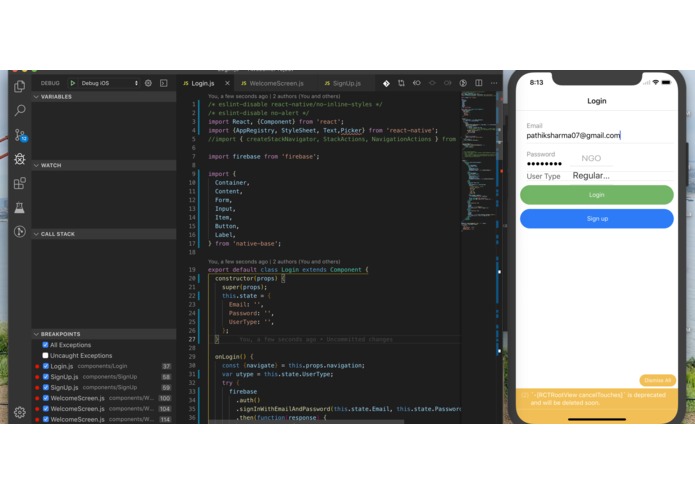This screenshot has height=494, width=695.
Task: Click the circular GitLens icon beside split editor
Action: [x=463, y=83]
